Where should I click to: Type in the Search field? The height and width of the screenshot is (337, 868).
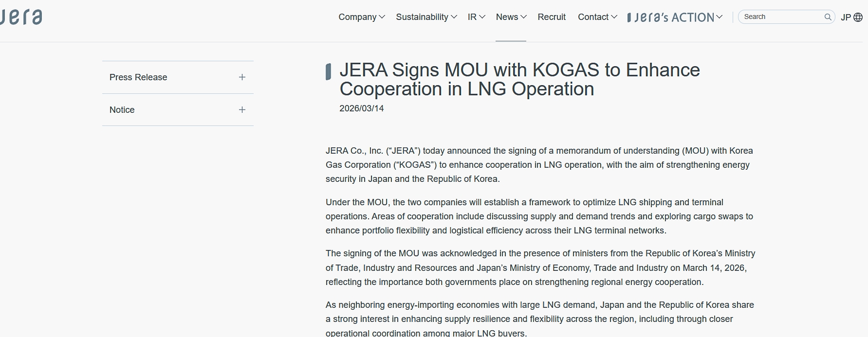click(781, 17)
